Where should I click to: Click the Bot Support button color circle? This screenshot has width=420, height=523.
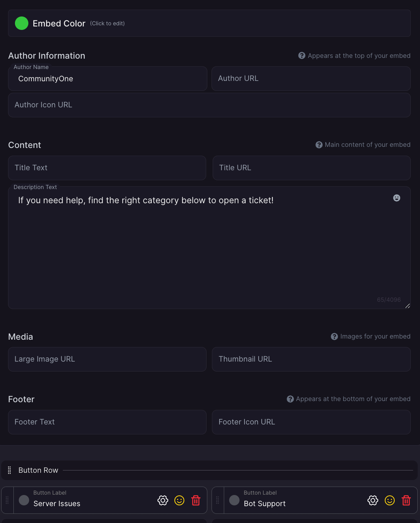tap(234, 500)
